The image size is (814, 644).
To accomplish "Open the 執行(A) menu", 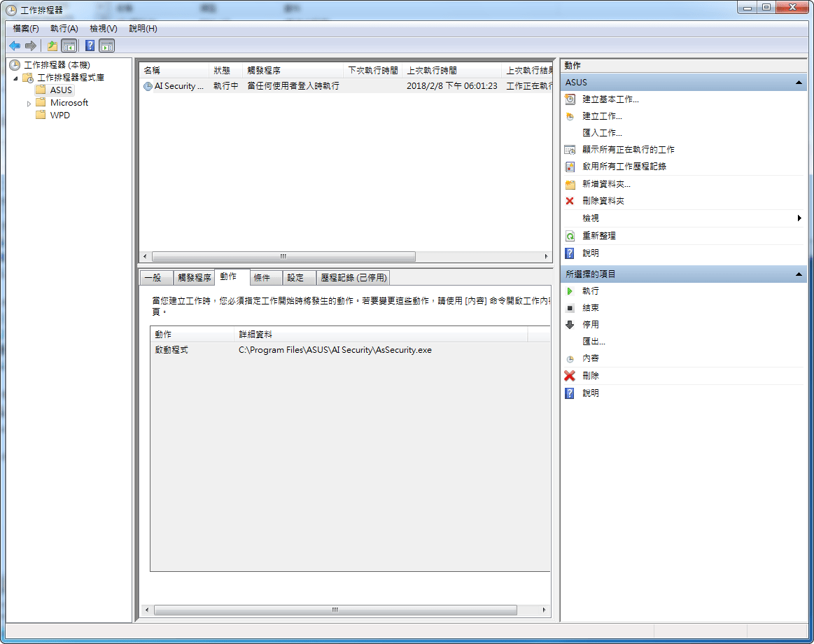I will [64, 29].
